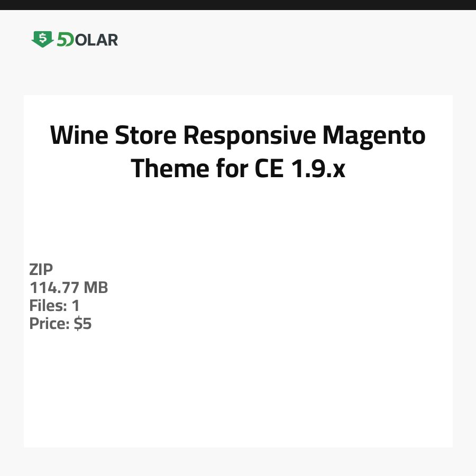
Task: Click the file count '1'
Action: (75, 306)
